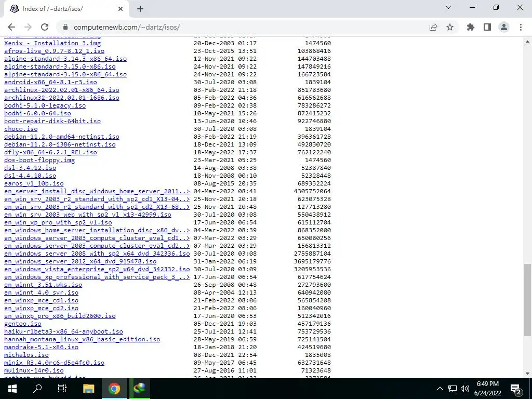532x399 pixels.
Task: Click michalos.iso link
Action: click(26, 355)
